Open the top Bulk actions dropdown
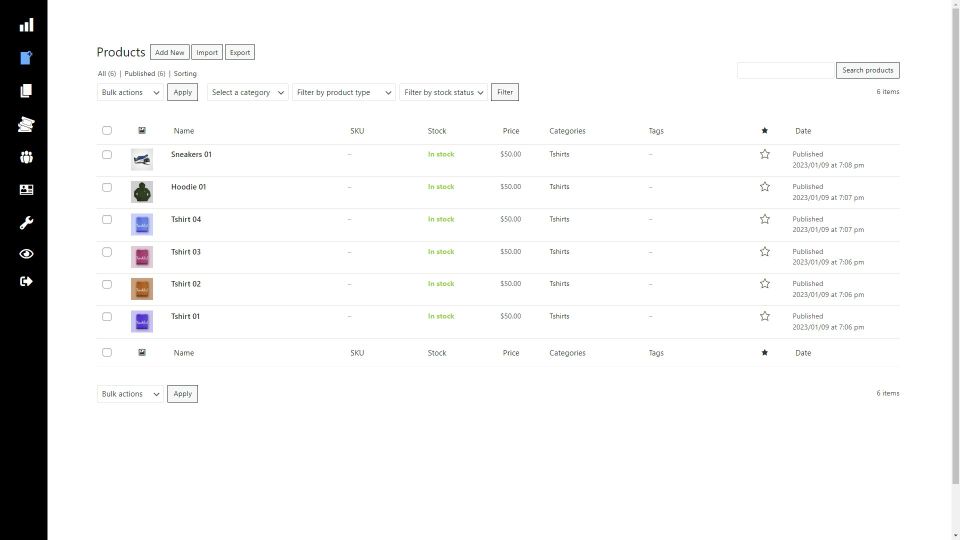This screenshot has height=540, width=960. coord(130,92)
